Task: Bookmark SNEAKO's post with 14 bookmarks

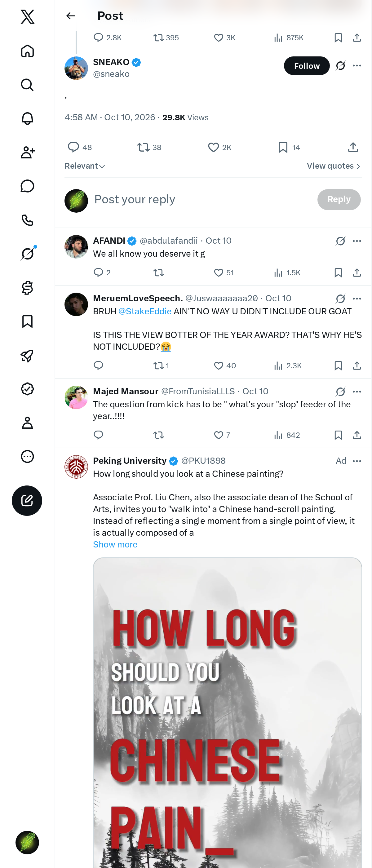Action: [x=289, y=147]
